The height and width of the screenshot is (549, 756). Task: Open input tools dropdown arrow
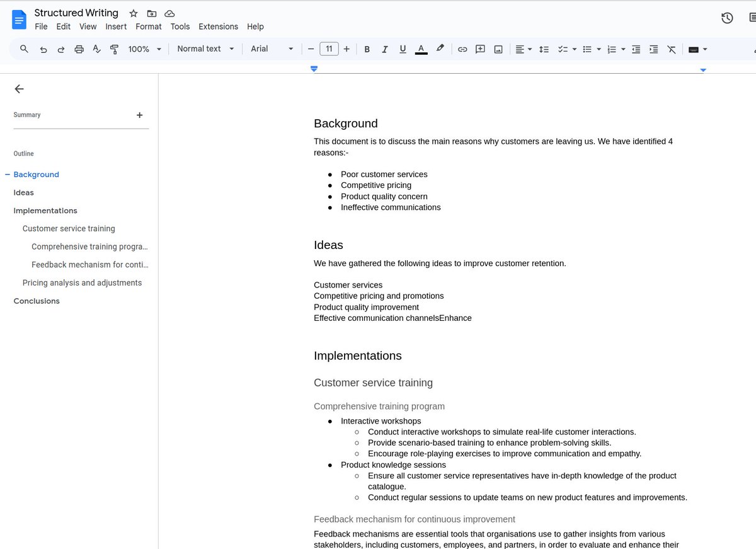coord(705,49)
